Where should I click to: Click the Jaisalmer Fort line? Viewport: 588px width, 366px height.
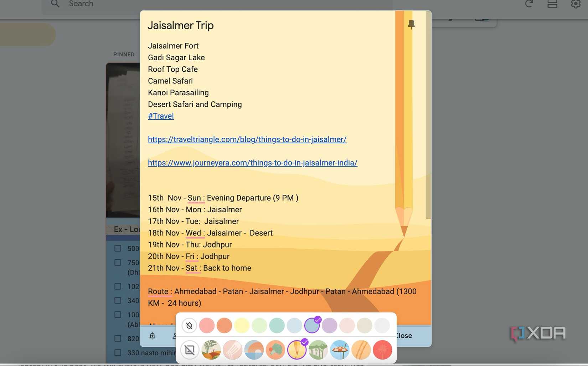tap(173, 46)
